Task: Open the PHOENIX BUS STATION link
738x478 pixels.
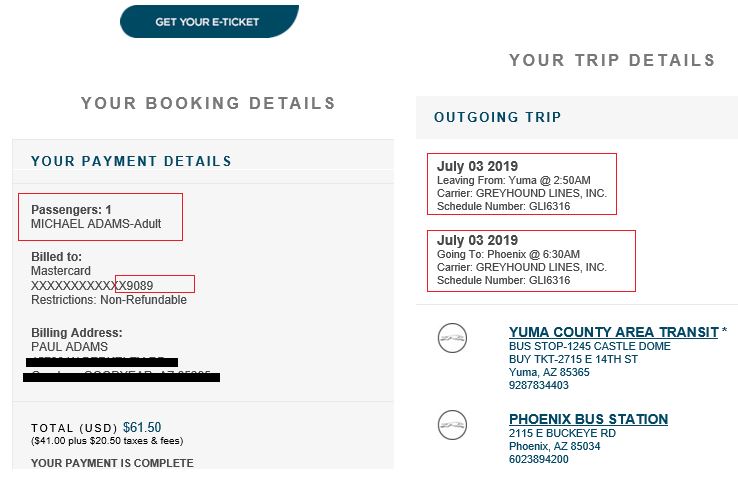Action: pos(588,419)
